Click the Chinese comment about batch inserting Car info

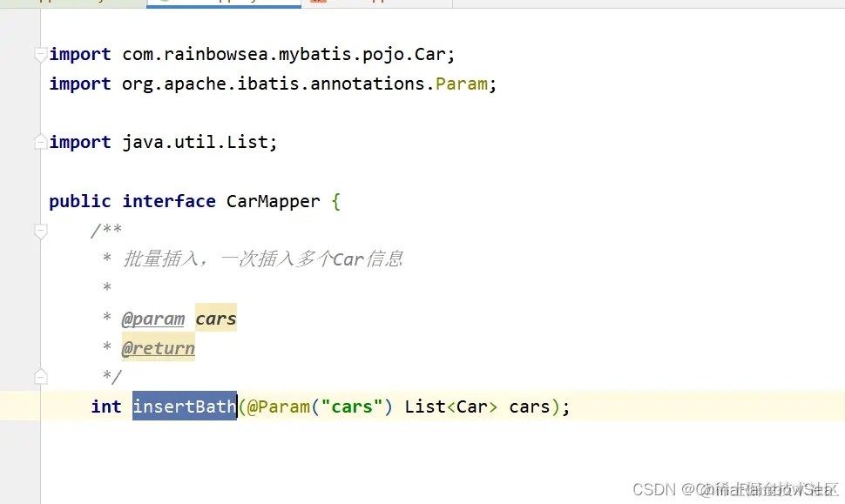[x=263, y=259]
